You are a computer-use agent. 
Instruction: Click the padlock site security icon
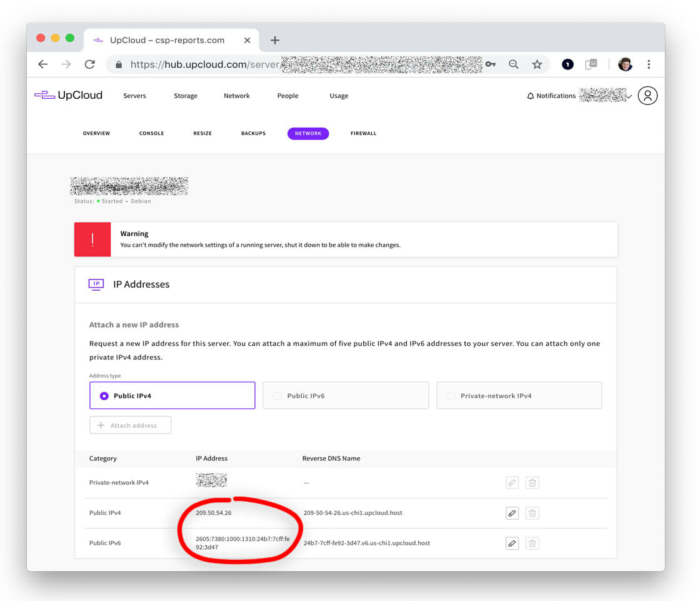pyautogui.click(x=119, y=65)
